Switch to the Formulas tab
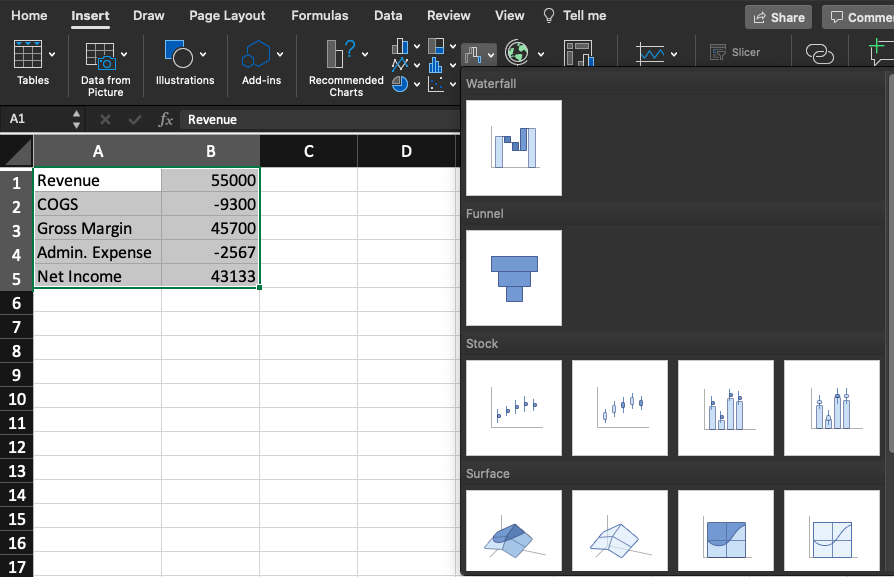The height and width of the screenshot is (577, 894). coord(320,16)
